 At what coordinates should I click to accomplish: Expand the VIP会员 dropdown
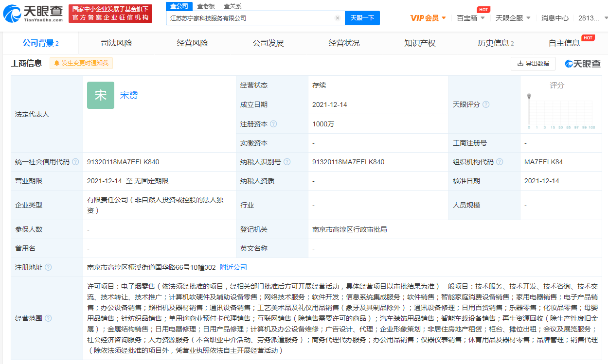click(x=428, y=18)
